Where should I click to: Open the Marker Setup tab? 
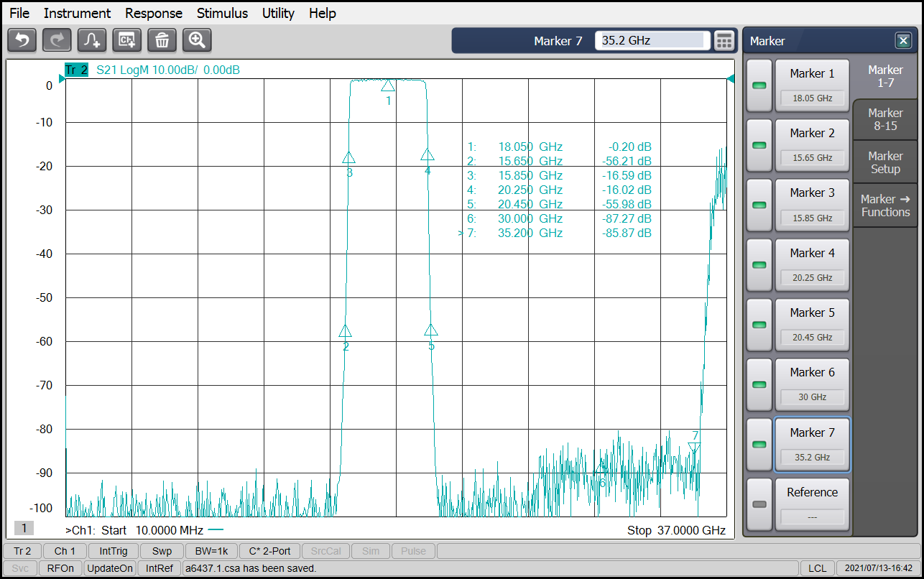pos(885,162)
